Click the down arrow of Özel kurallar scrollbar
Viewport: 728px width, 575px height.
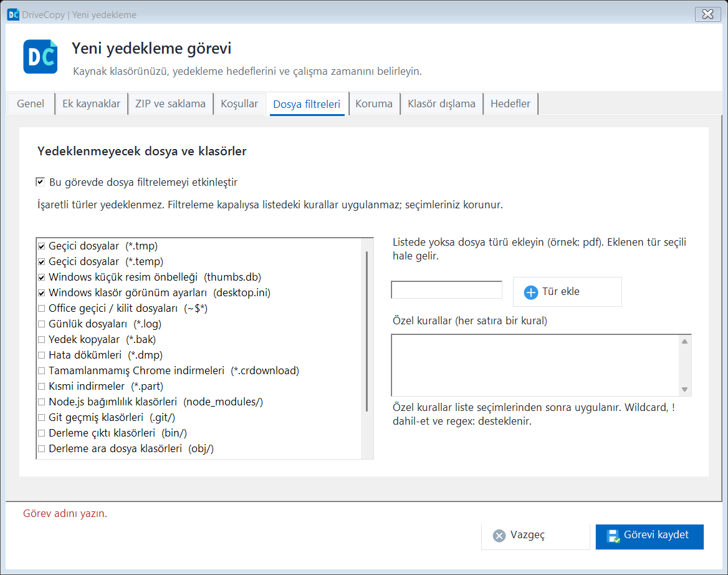(685, 390)
